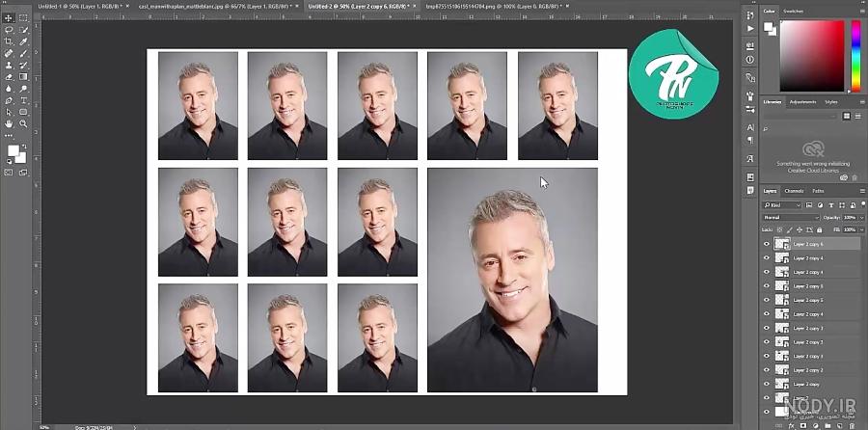Select the Move tool

[9, 18]
